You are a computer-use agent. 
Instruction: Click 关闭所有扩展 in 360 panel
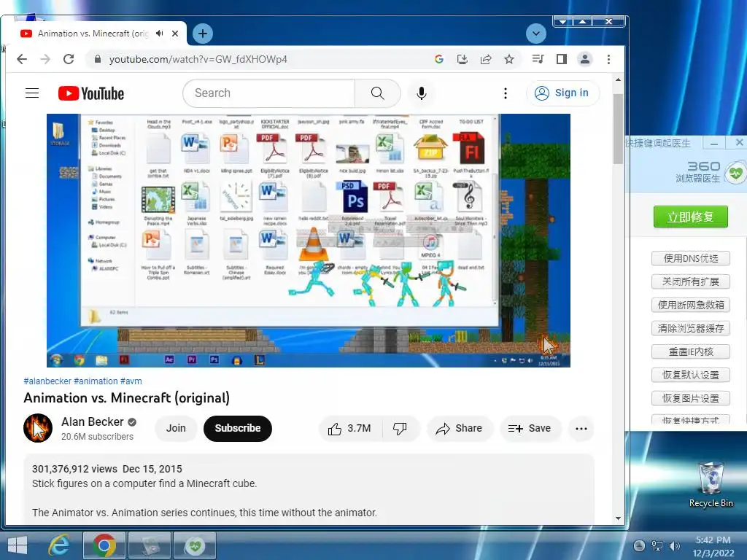click(x=690, y=281)
